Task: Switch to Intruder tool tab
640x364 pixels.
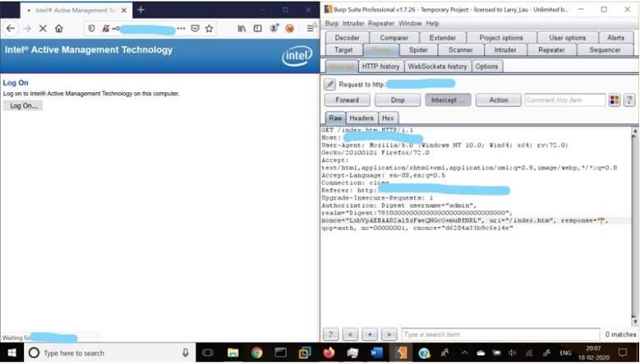Action: click(505, 50)
